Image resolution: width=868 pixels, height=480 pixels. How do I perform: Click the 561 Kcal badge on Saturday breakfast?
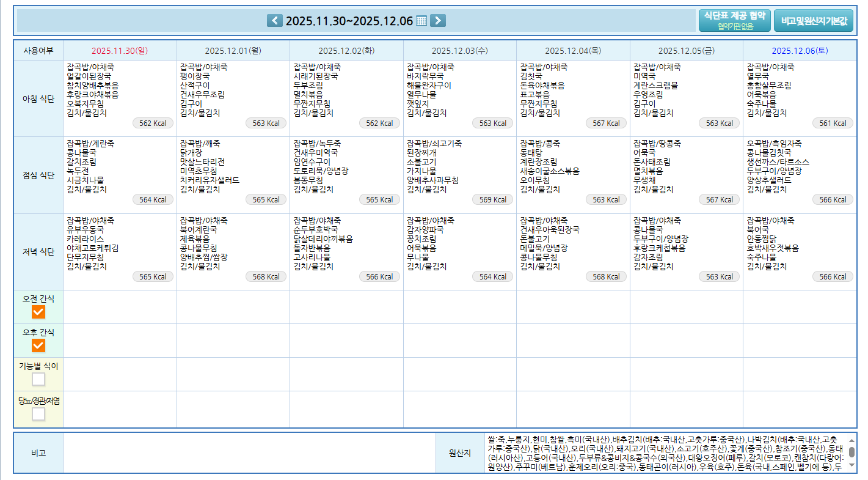tap(833, 124)
